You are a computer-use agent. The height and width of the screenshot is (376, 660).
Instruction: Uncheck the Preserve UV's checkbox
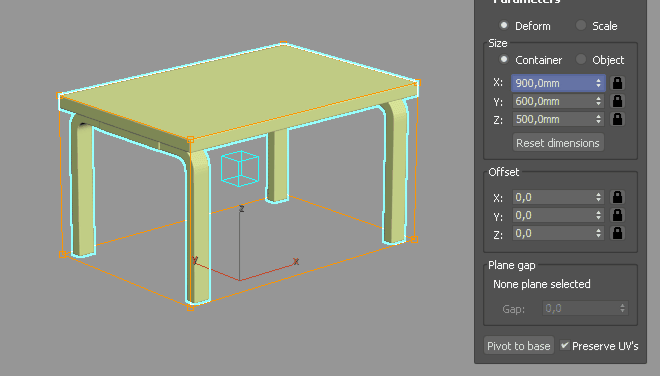tap(565, 345)
